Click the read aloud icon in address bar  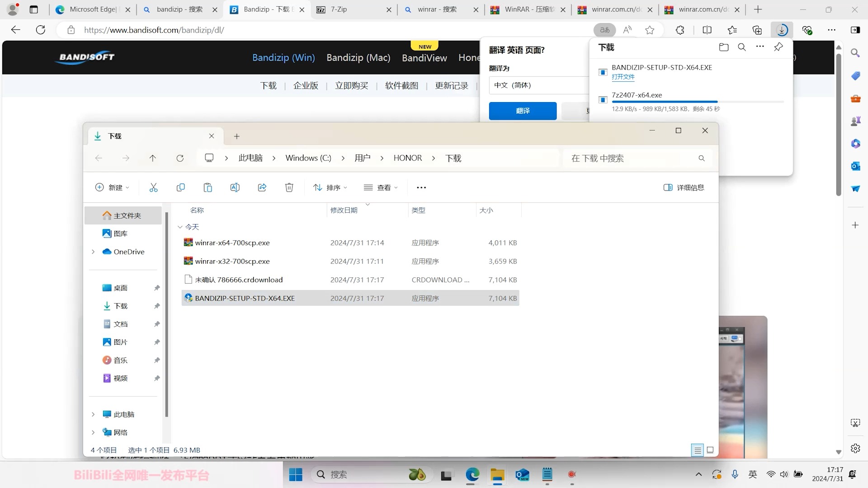[627, 30]
